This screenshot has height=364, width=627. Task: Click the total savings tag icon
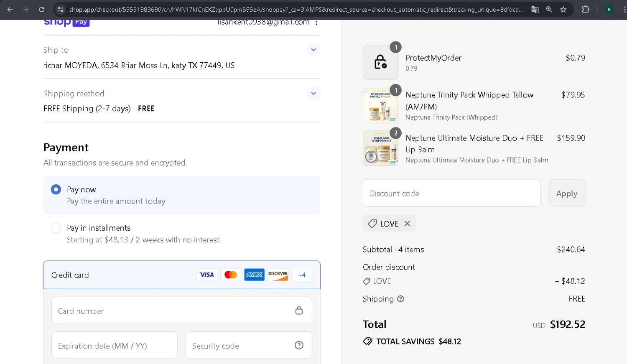pyautogui.click(x=368, y=341)
